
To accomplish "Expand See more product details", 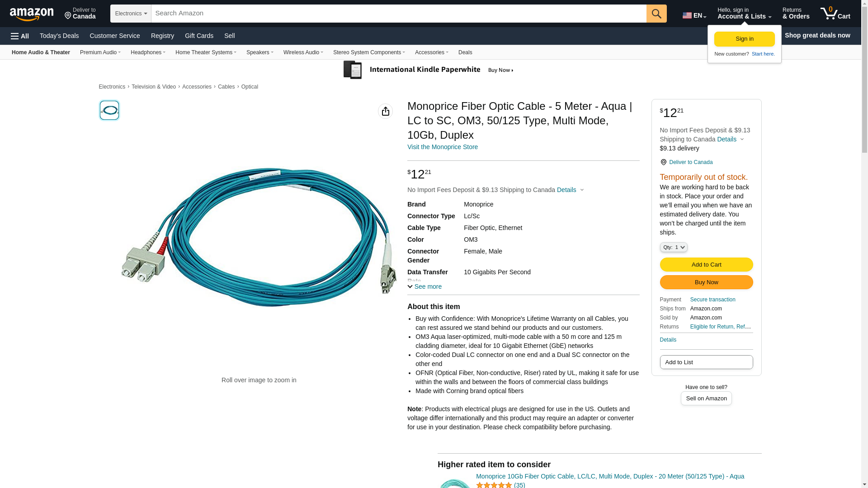I will (425, 286).
